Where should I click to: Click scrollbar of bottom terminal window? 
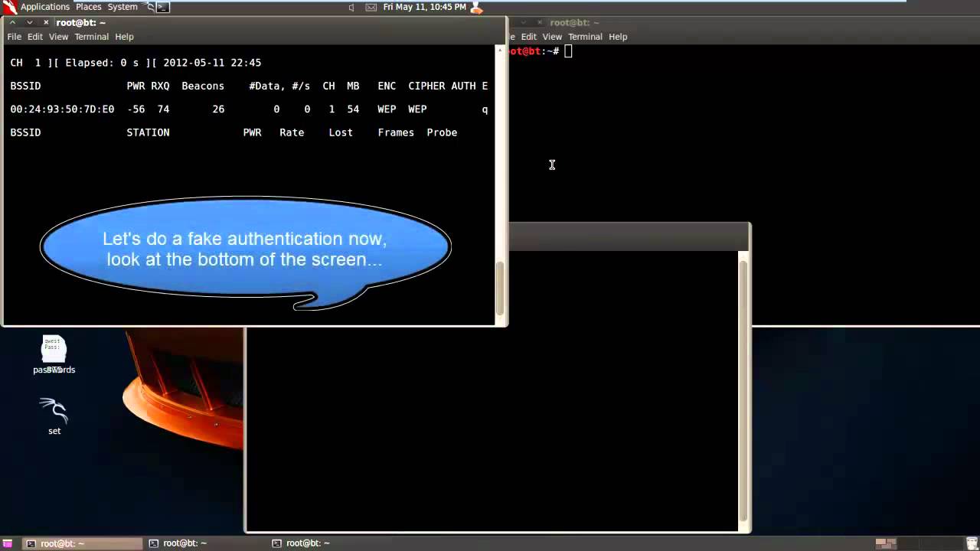coord(743,390)
